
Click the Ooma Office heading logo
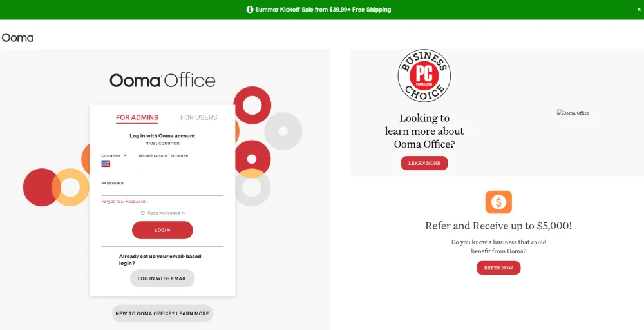click(162, 80)
